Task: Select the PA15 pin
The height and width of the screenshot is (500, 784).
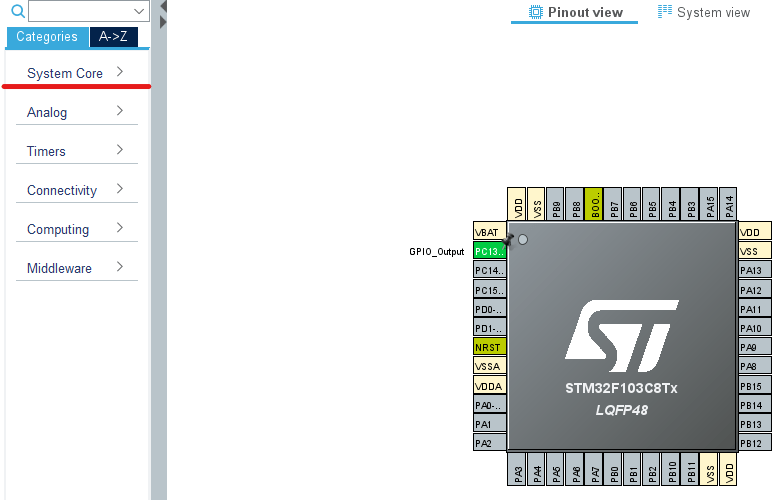Action: [708, 204]
